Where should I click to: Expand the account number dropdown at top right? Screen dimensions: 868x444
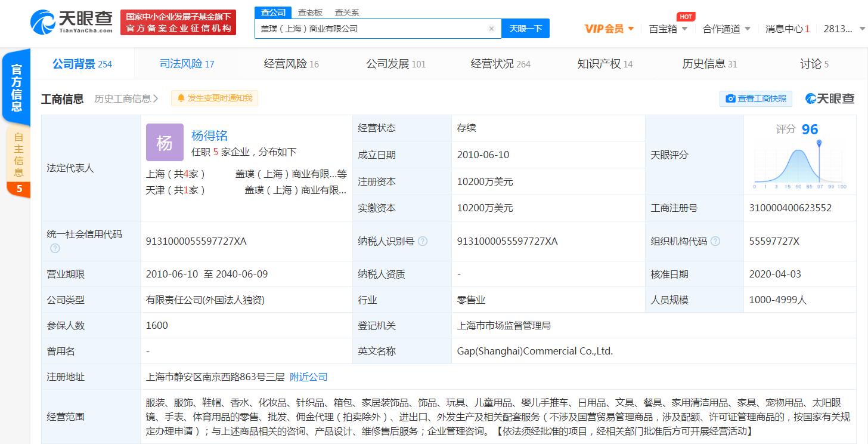[x=858, y=27]
